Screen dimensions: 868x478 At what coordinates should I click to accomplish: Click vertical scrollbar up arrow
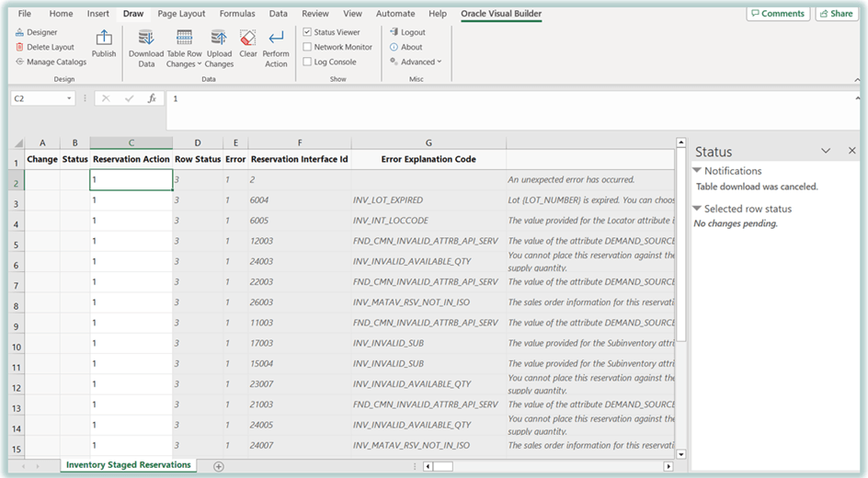tap(681, 142)
